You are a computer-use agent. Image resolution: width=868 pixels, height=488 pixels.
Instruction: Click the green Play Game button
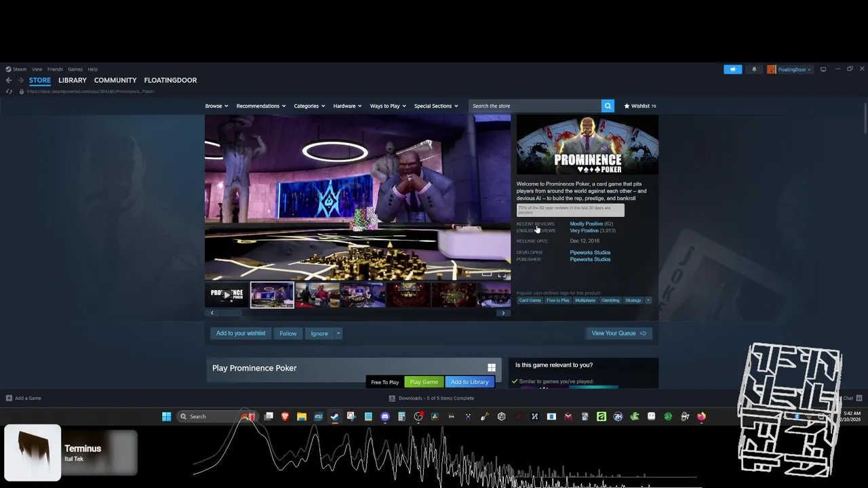424,382
